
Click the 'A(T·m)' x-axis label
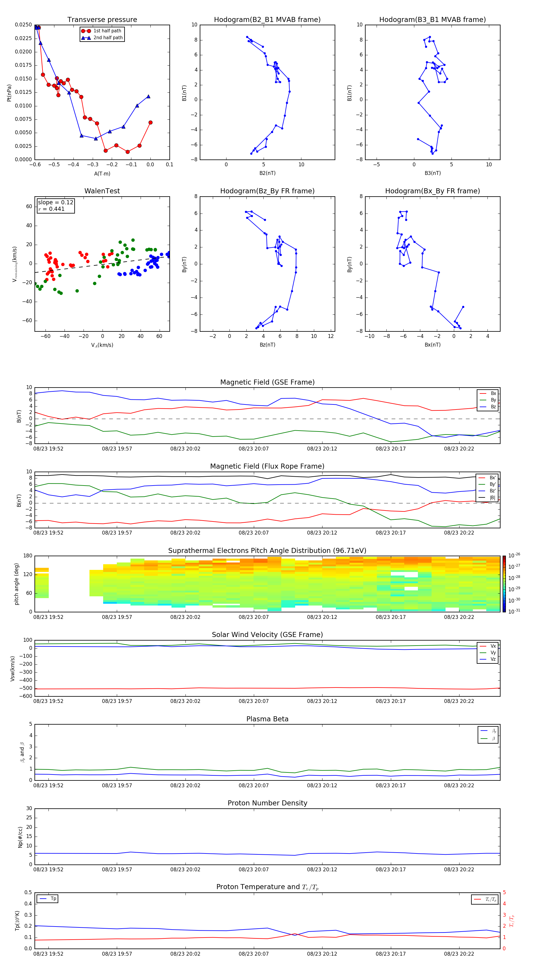click(102, 174)
